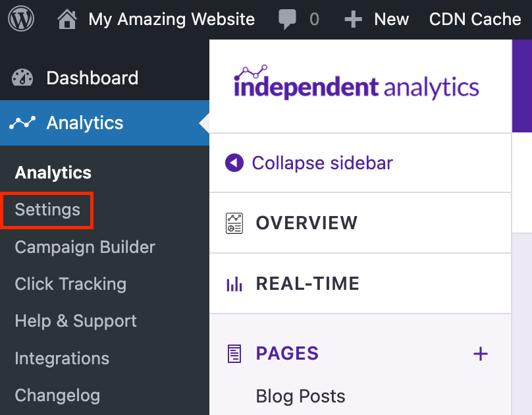Open the CDN Cache menu
Image resolution: width=532 pixels, height=415 pixels.
coord(475,18)
